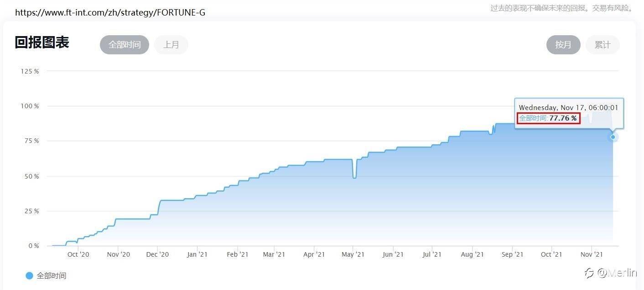Click the risk disclaimer text at top right
This screenshot has height=290, width=644.
[562, 8]
